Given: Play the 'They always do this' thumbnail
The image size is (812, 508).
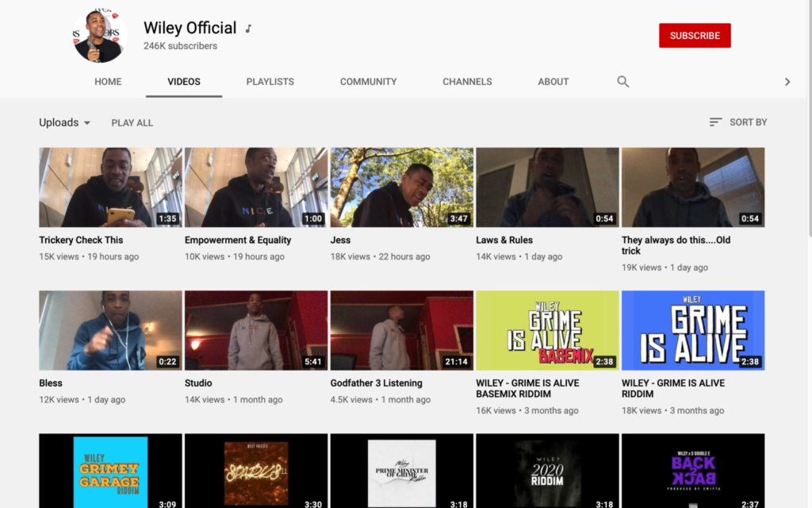Looking at the screenshot, I should (693, 187).
